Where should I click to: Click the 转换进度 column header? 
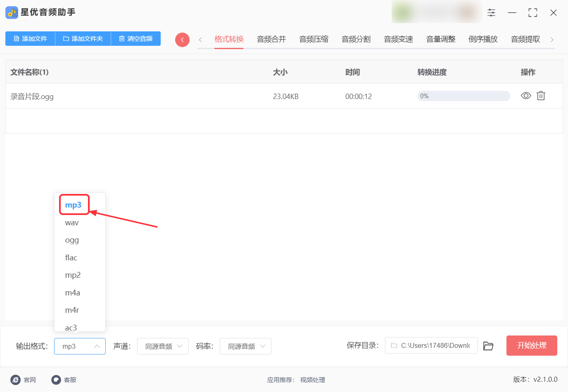click(432, 72)
